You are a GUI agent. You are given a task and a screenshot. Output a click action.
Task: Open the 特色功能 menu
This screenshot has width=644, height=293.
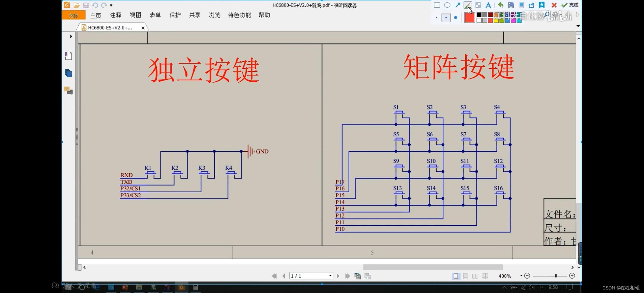(x=239, y=15)
